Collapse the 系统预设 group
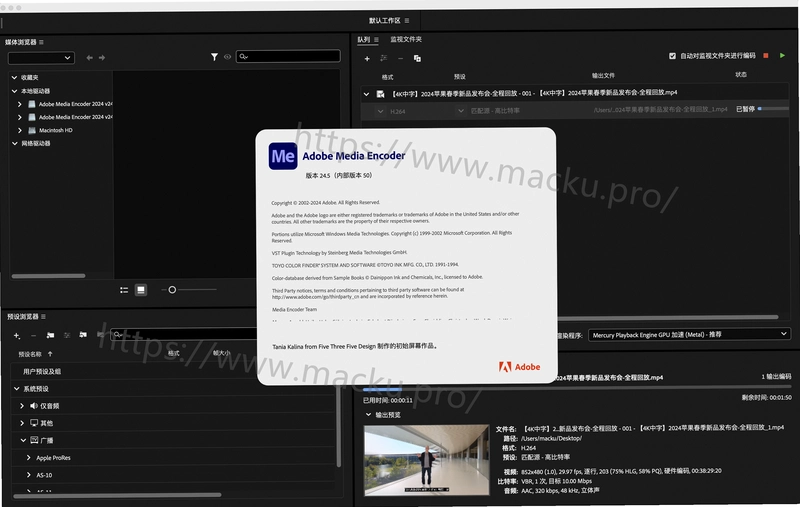 click(x=17, y=389)
